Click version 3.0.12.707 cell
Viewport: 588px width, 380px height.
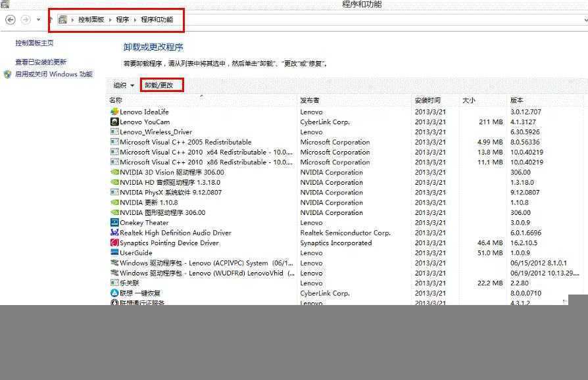(526, 112)
